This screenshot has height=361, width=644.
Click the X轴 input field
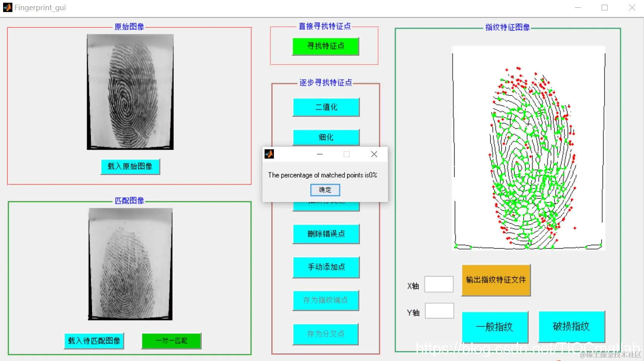(439, 284)
